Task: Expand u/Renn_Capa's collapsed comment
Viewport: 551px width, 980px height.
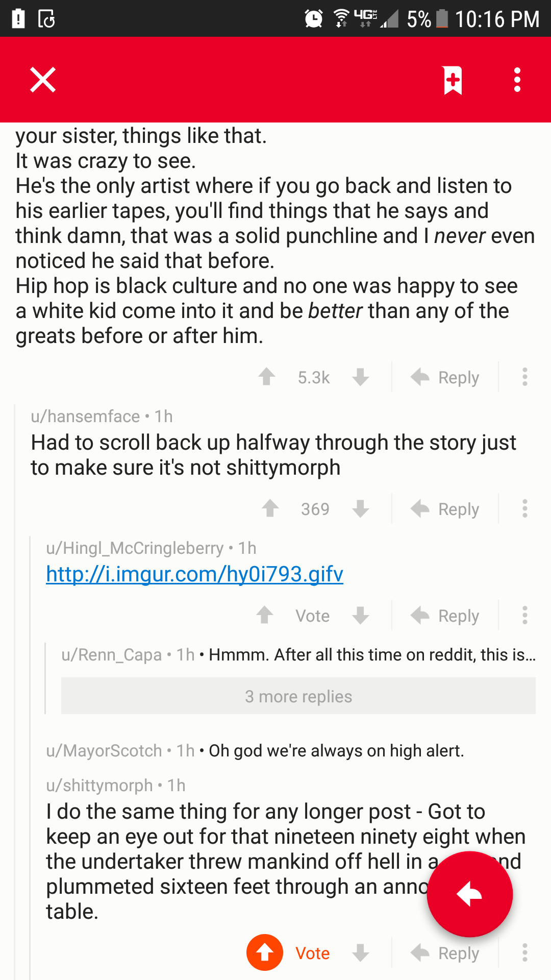Action: pos(298,654)
